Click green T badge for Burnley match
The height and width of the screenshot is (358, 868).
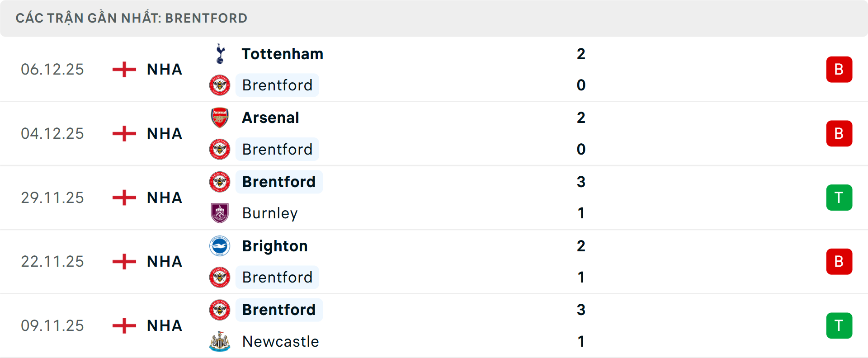(x=839, y=198)
